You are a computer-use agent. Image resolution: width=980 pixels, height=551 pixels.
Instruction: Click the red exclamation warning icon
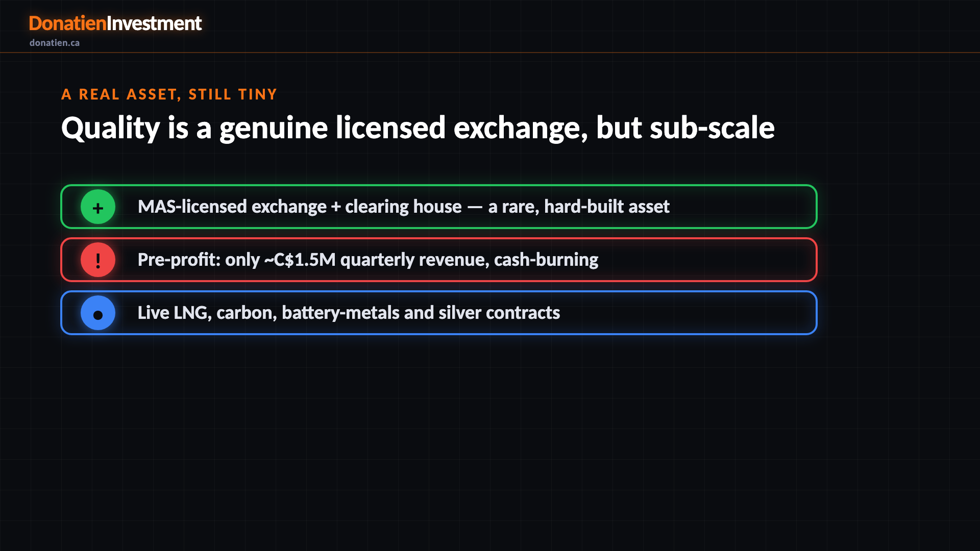[98, 260]
